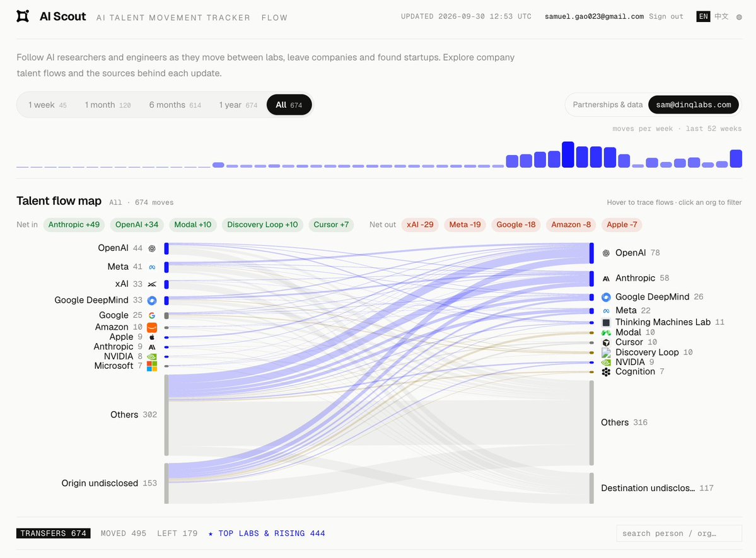Click the AI Scout title link
The height and width of the screenshot is (558, 756).
62,16
